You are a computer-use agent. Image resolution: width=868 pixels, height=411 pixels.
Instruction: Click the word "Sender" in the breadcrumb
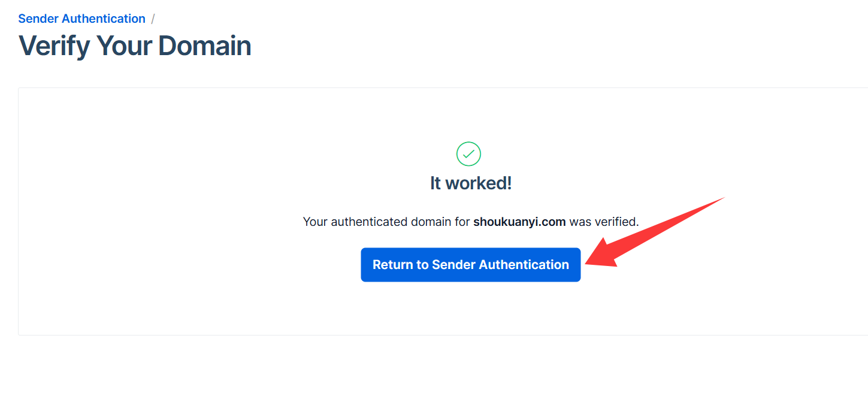[x=38, y=19]
